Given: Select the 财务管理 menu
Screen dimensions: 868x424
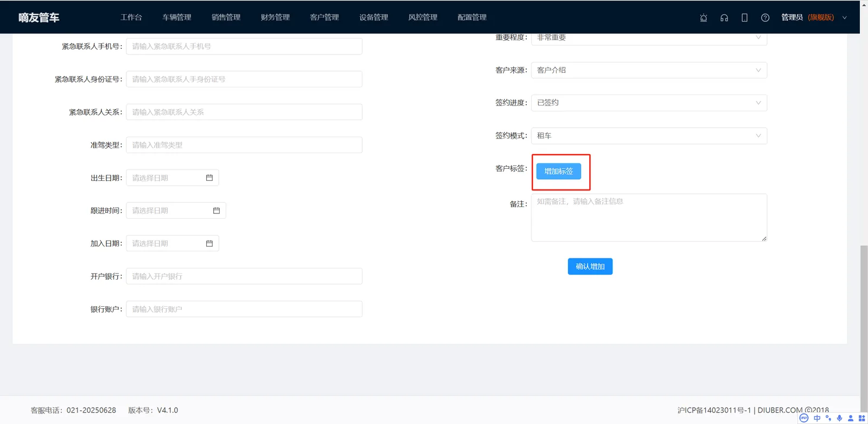Looking at the screenshot, I should (x=276, y=17).
